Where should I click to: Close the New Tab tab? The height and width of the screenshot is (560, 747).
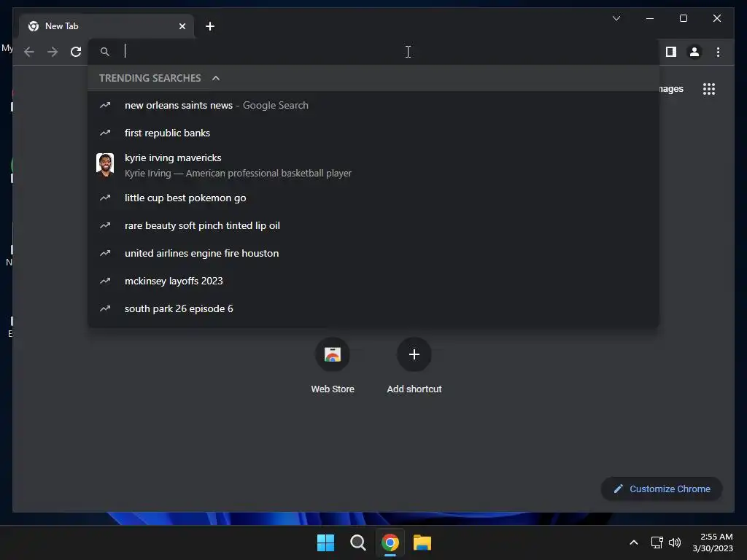[182, 26]
